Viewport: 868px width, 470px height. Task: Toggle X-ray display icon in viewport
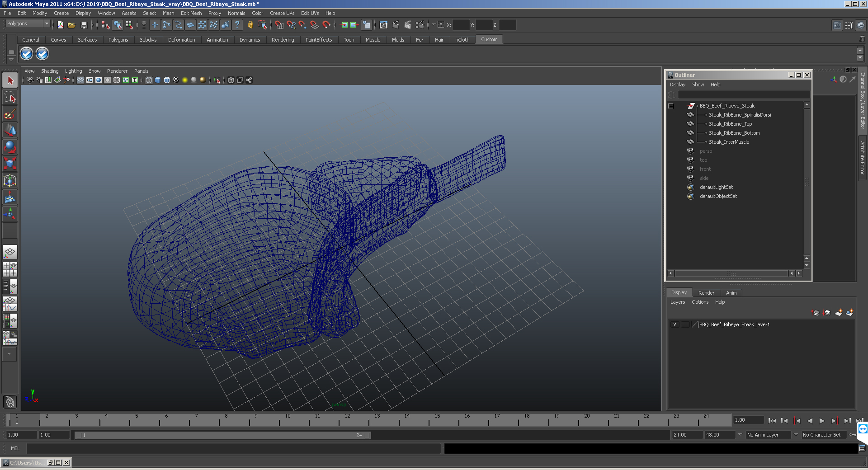coord(231,80)
